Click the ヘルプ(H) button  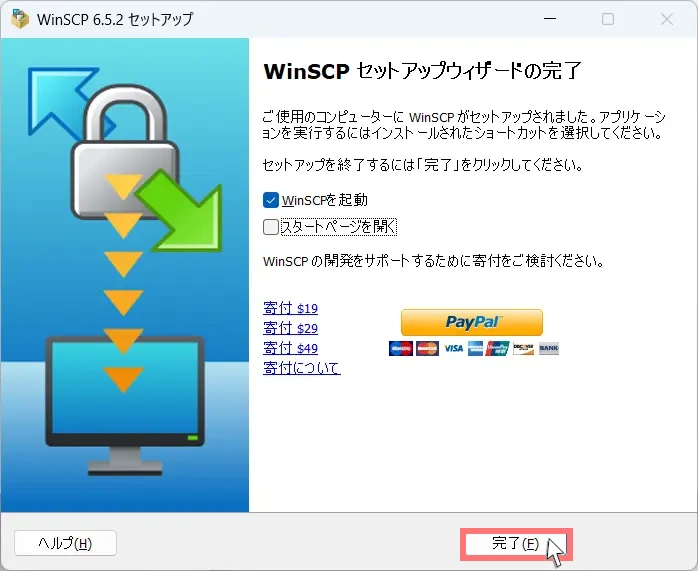point(65,543)
